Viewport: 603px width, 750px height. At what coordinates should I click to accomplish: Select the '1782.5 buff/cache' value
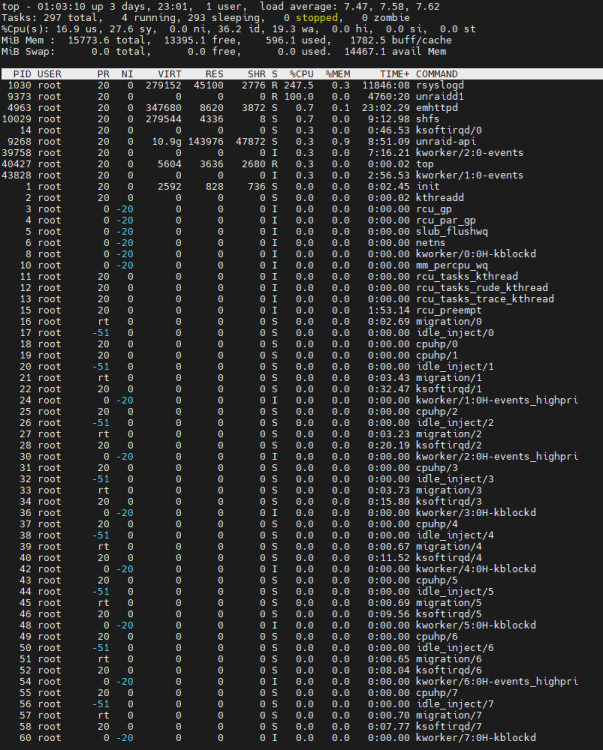(x=401, y=40)
